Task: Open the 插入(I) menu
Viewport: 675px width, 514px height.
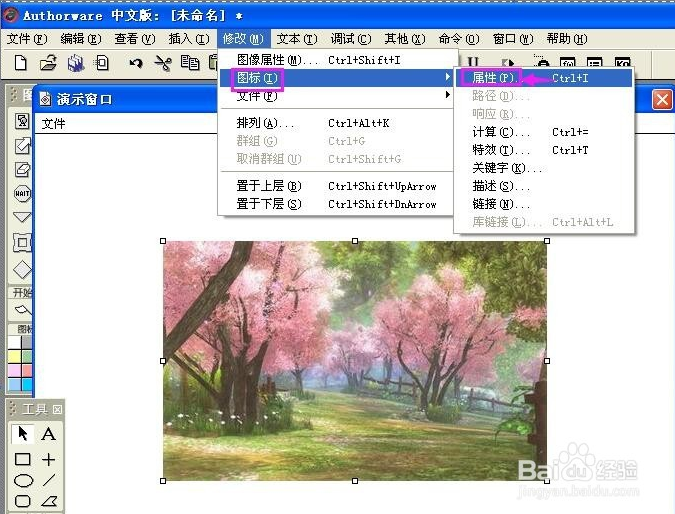Action: (x=189, y=39)
